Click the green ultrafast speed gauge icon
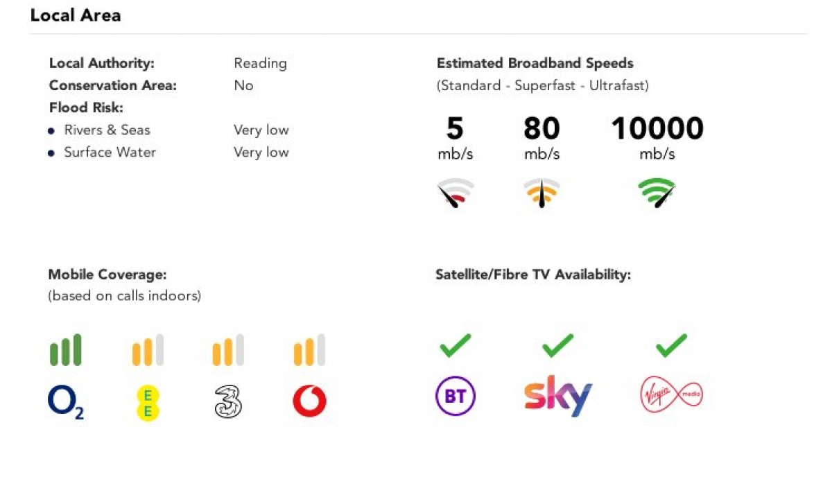The height and width of the screenshot is (504, 832). point(657,193)
